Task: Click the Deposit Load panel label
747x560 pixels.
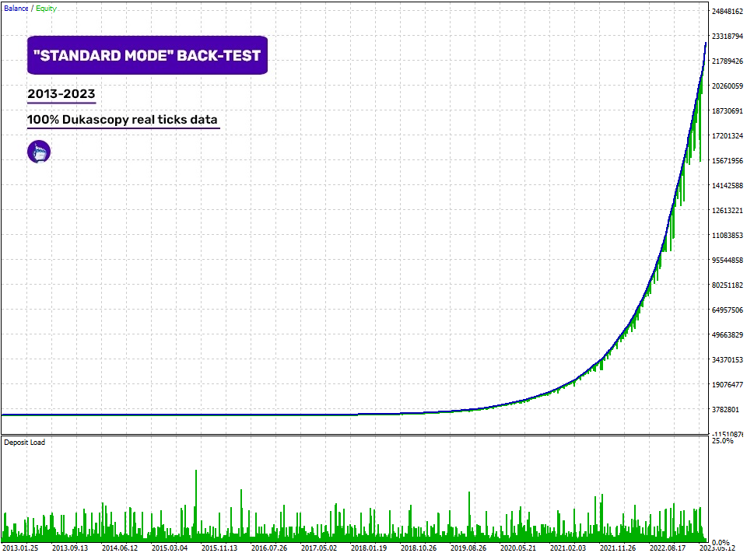Action: 25,443
